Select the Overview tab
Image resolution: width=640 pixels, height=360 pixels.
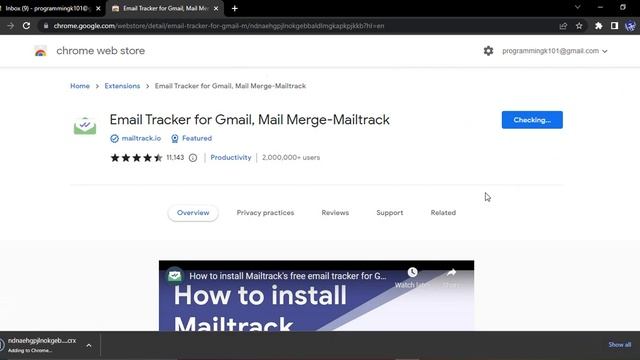pyautogui.click(x=193, y=213)
